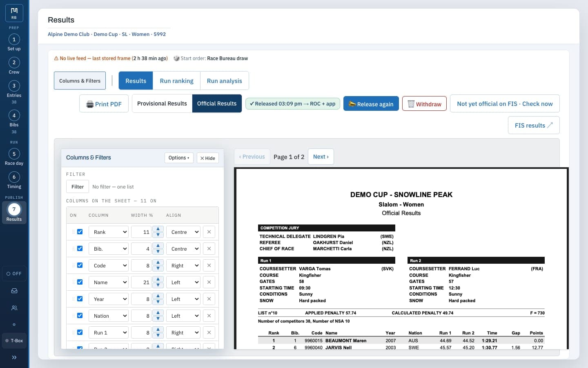Viewport: 588px width, 368px height.
Task: Click the Withdraw button
Action: (x=424, y=104)
